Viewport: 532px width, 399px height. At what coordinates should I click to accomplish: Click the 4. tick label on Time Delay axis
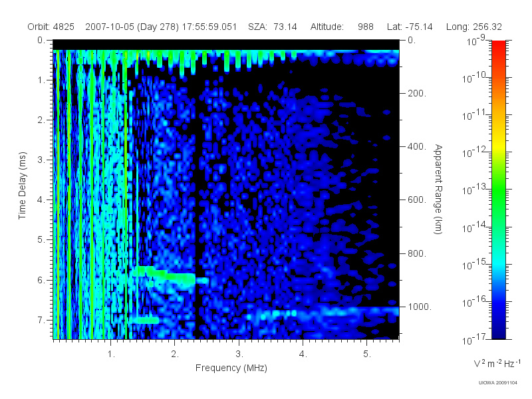click(41, 200)
